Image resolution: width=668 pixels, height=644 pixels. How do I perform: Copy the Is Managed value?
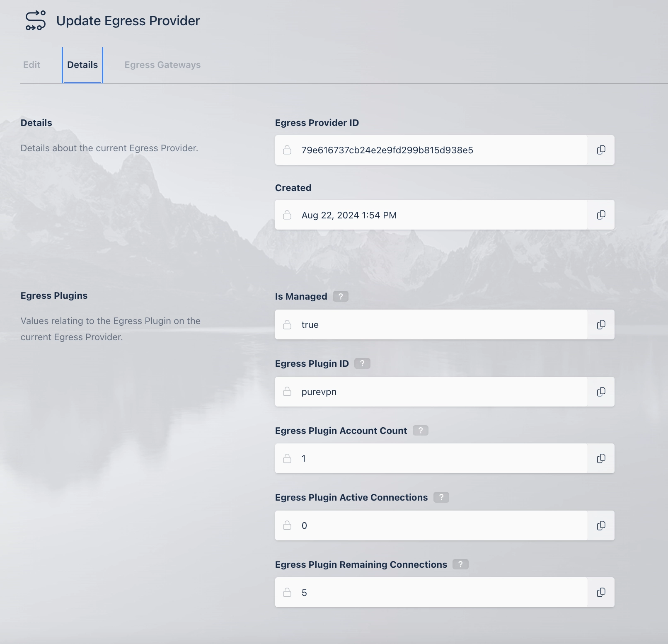point(600,324)
